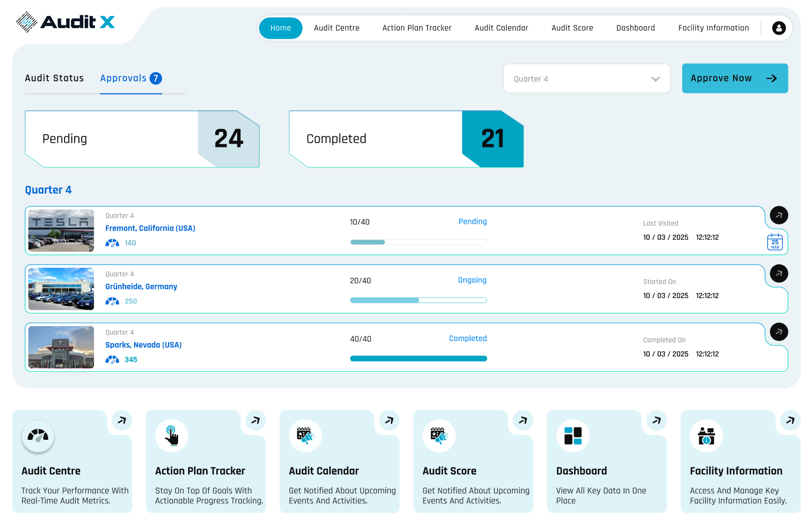
Task: Click the Action Plan Tracker hand icon
Action: pos(172,436)
